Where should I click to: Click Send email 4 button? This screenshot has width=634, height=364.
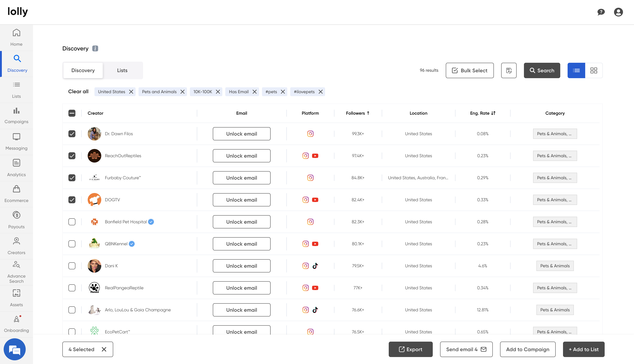[x=466, y=349]
